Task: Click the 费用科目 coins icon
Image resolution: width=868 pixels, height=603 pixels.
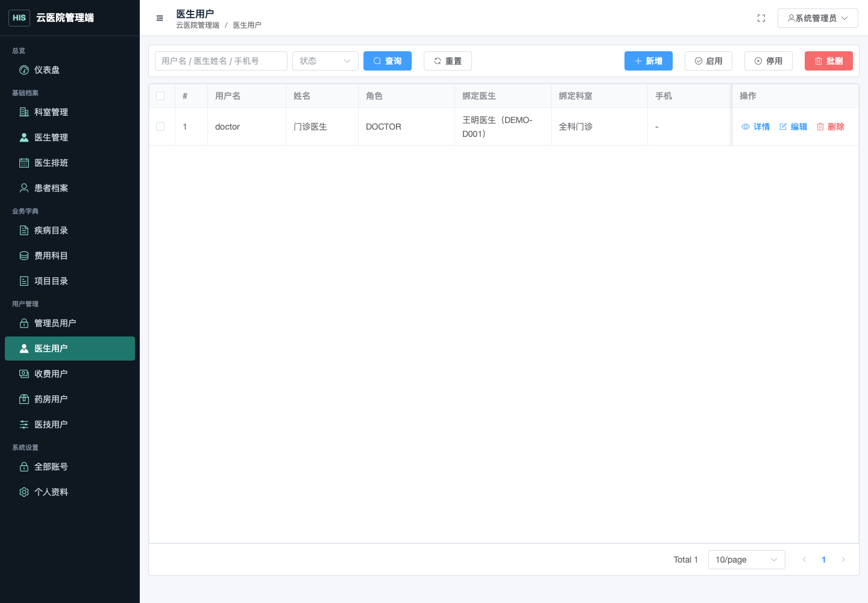Action: pyautogui.click(x=24, y=256)
